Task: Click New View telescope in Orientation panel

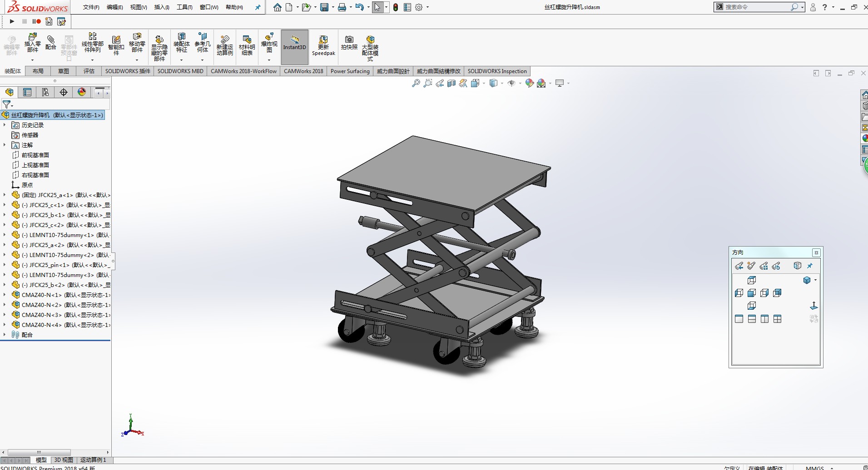Action: pos(751,266)
